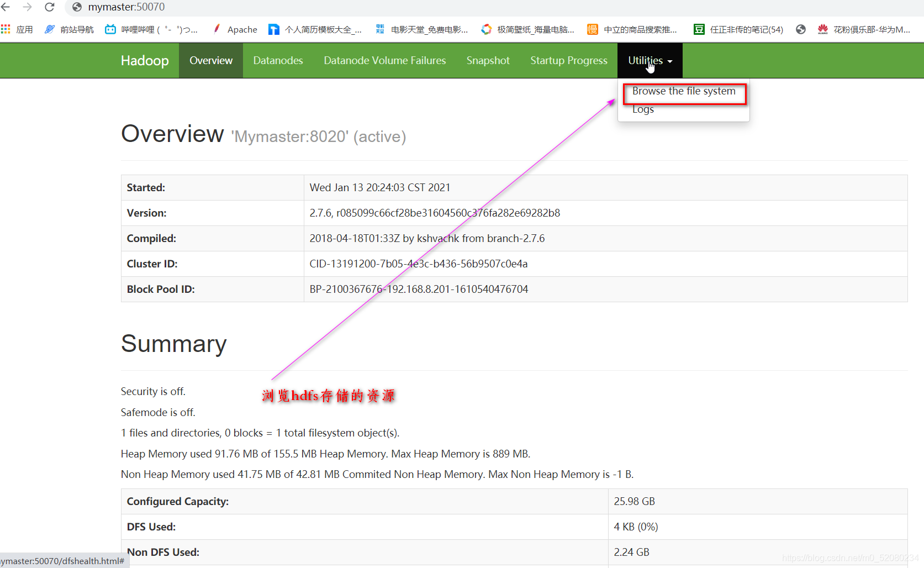Choose Logs from Utilities menu
Screen dimensions: 924x568
point(643,109)
